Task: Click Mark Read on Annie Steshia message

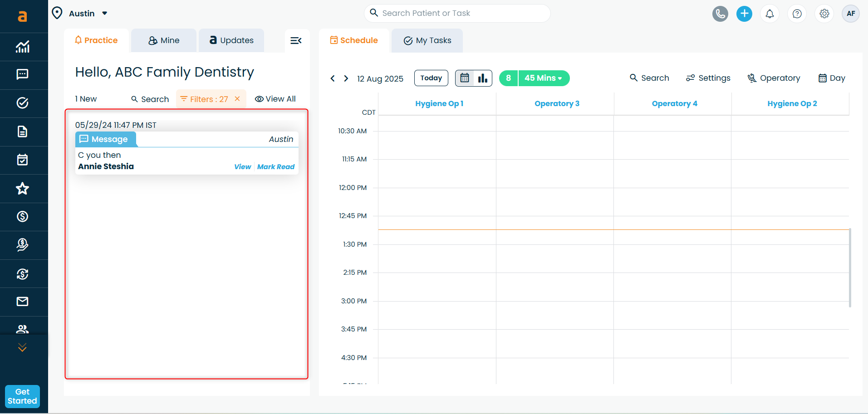Action: (275, 167)
